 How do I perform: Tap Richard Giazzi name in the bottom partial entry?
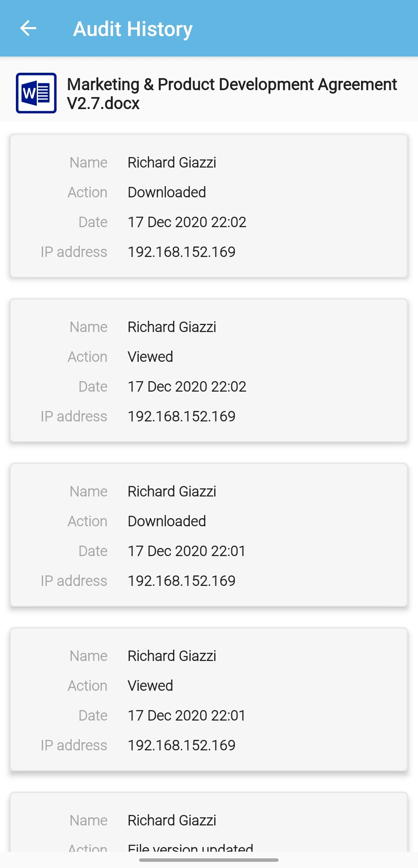click(x=172, y=820)
